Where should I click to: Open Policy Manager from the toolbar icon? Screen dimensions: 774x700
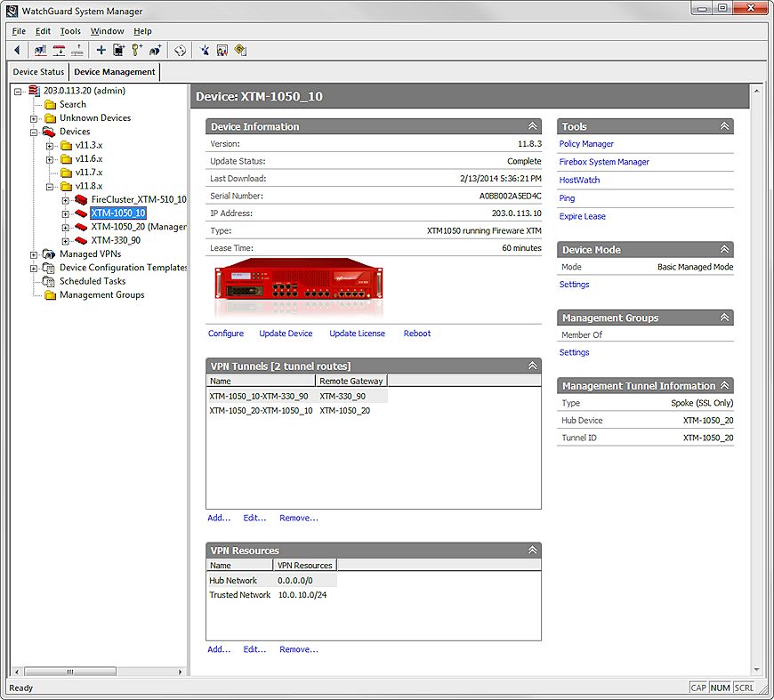(x=203, y=50)
